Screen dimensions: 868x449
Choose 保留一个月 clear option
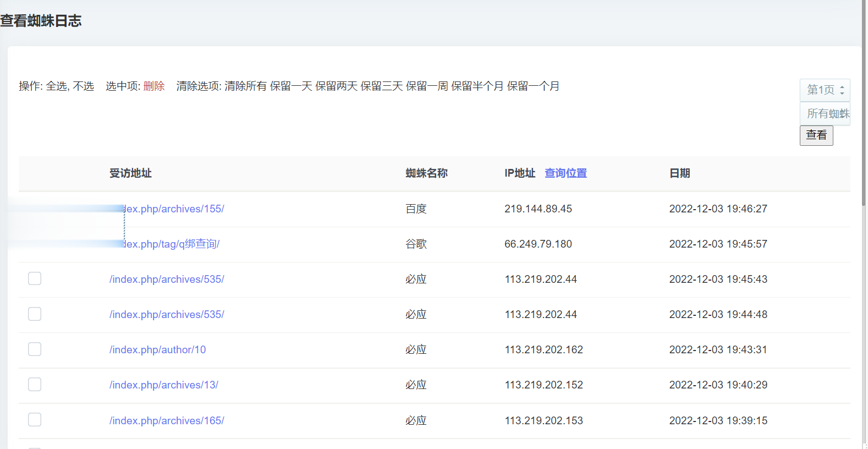[x=533, y=86]
